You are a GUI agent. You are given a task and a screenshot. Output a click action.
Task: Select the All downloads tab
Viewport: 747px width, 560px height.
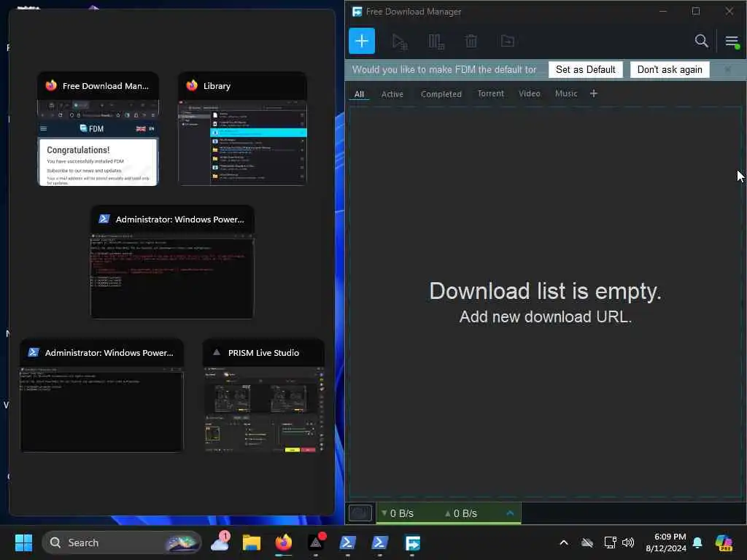point(359,94)
